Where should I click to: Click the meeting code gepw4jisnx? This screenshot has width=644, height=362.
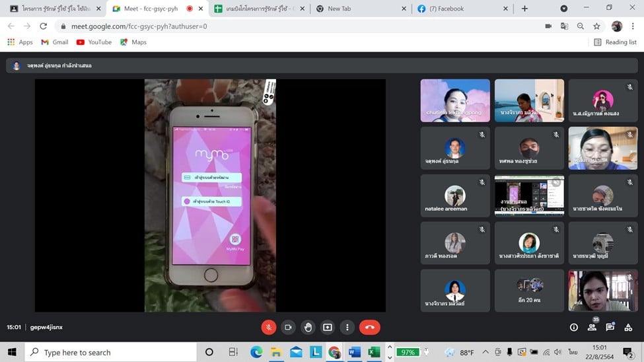(46, 328)
